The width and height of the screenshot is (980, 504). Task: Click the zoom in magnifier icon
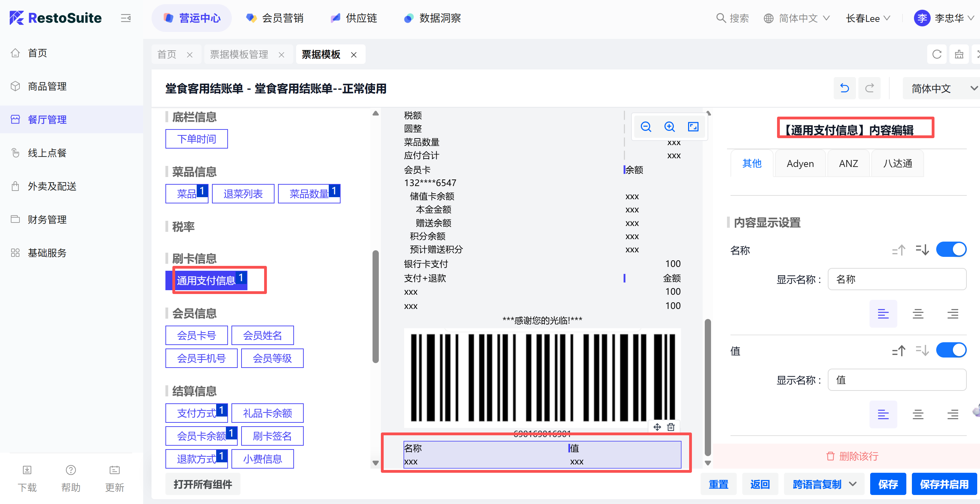(669, 127)
